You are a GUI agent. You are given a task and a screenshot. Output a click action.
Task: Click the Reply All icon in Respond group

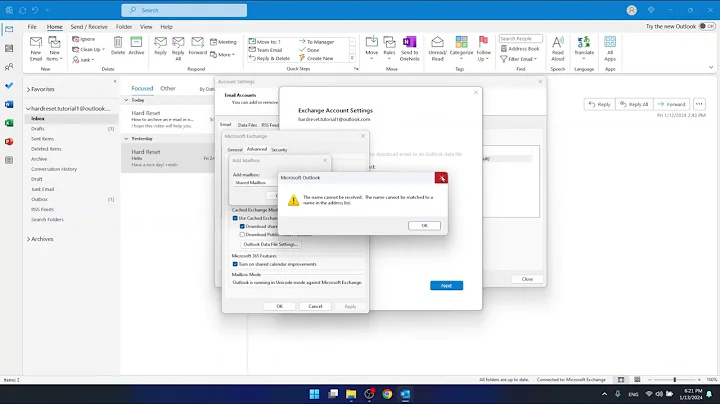coord(178,42)
